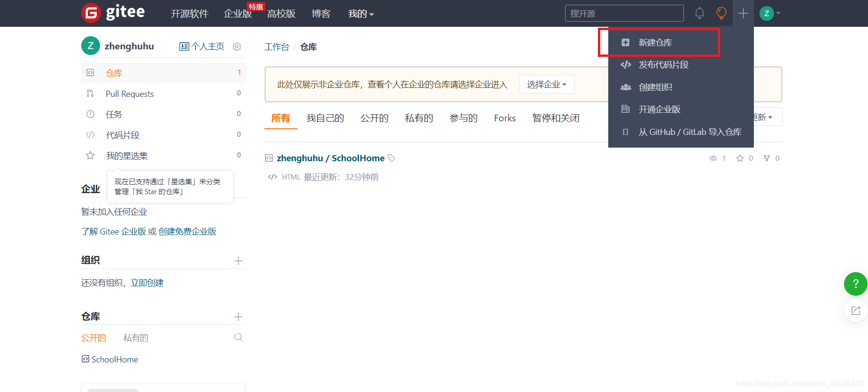Select 仓库 in the sidebar

tap(163, 73)
